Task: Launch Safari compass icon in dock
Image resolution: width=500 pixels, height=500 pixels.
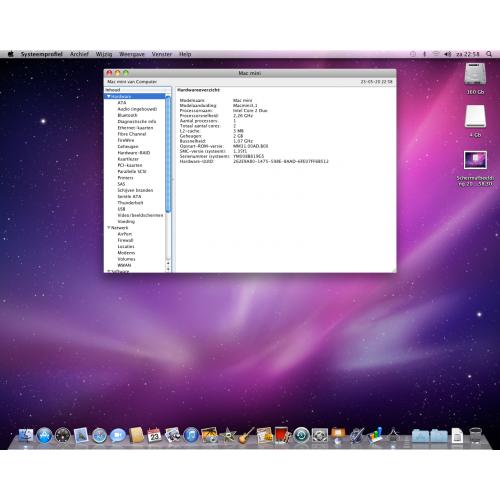Action: [99, 435]
